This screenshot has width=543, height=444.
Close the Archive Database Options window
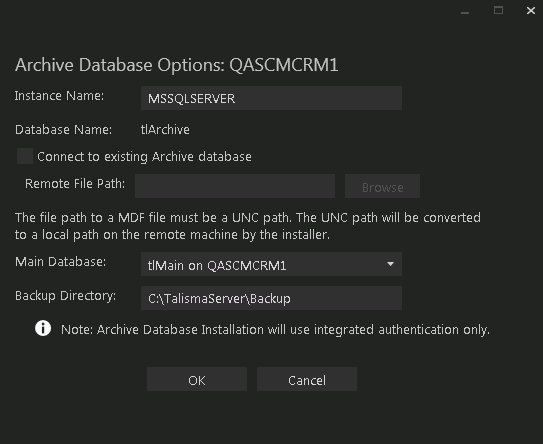[x=531, y=11]
